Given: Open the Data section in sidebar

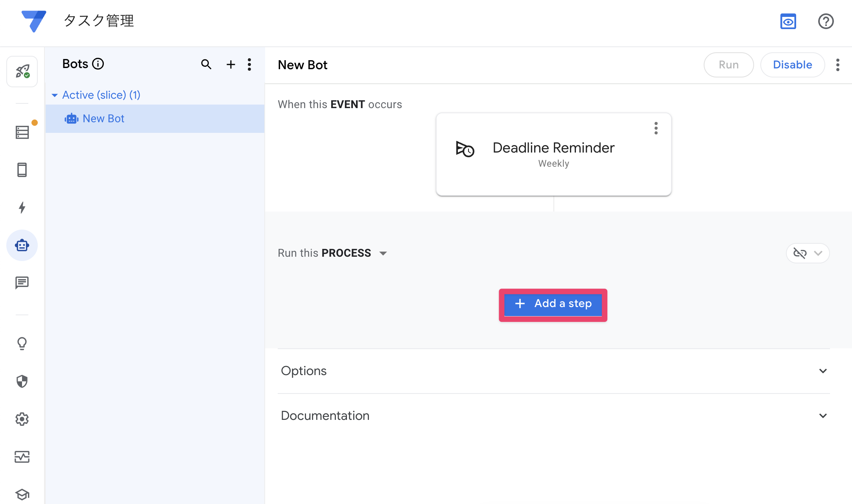Looking at the screenshot, I should click(22, 132).
